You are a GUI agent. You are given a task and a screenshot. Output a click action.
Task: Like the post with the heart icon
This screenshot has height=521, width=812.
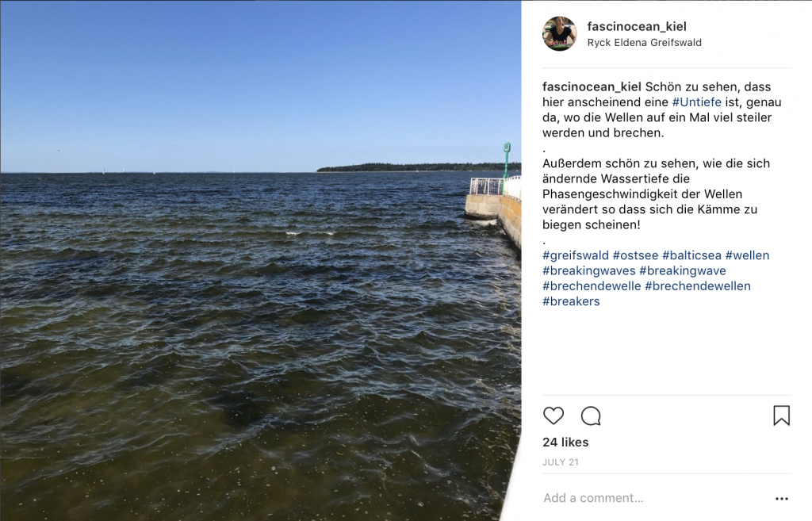(553, 416)
